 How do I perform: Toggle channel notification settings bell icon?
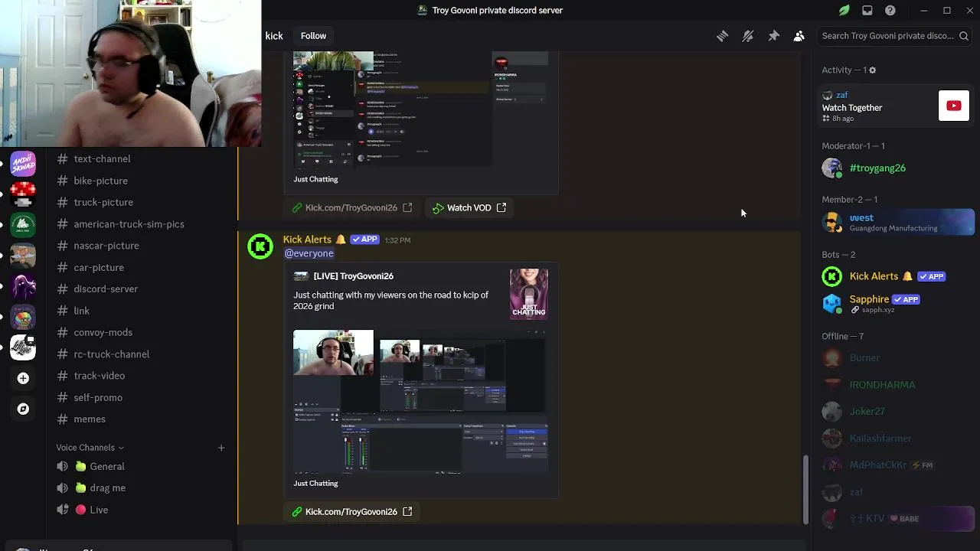(x=748, y=36)
